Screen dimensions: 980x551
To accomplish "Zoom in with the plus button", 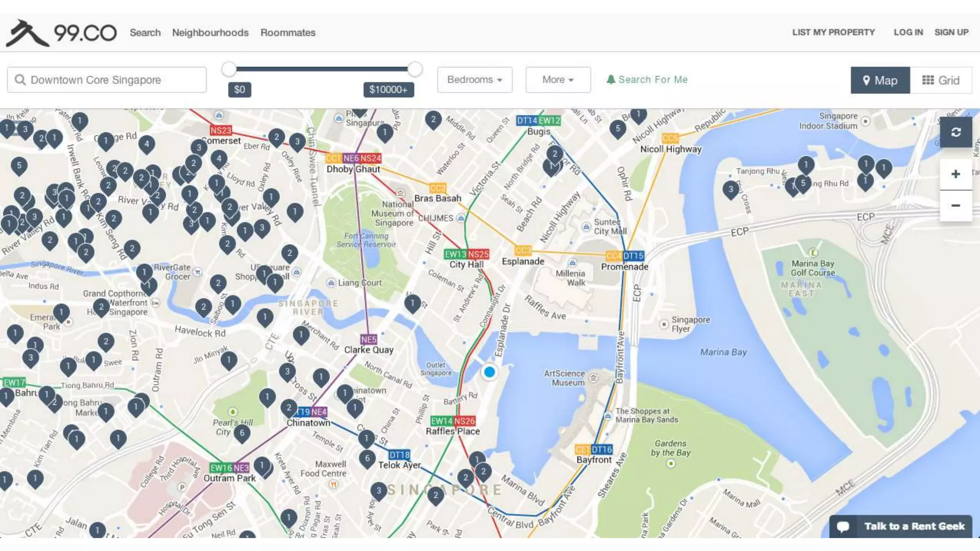I will [956, 174].
